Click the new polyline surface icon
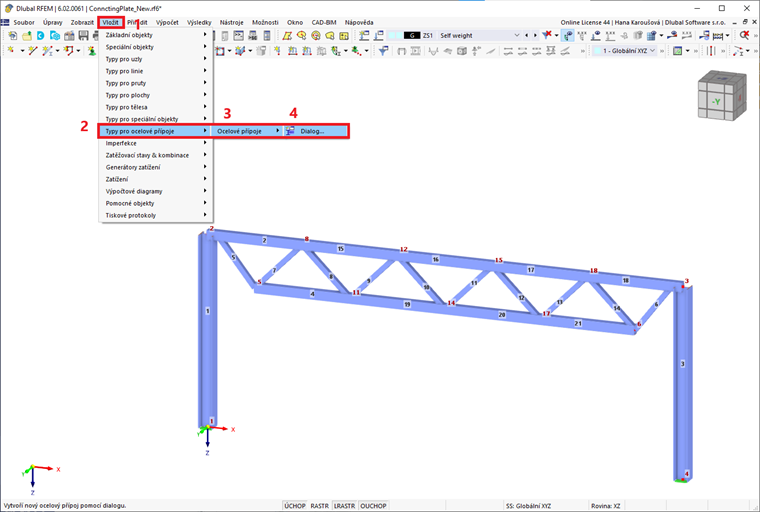Image resolution: width=760 pixels, height=512 pixels. tap(69, 50)
